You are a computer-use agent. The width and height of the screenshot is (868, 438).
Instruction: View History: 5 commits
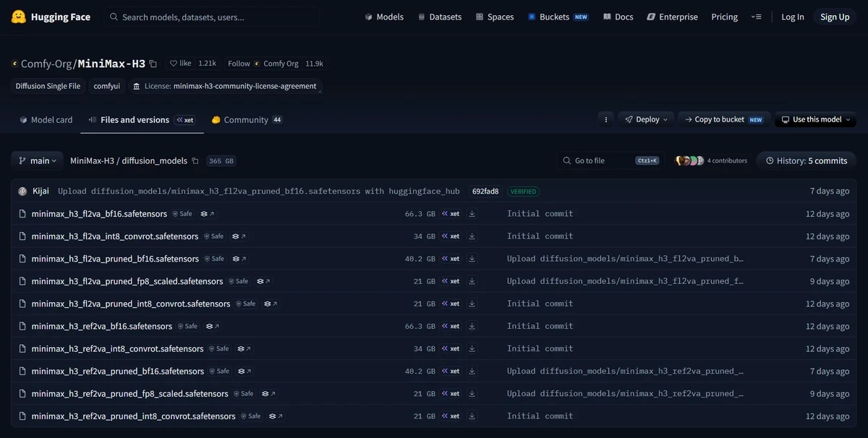pyautogui.click(x=807, y=160)
